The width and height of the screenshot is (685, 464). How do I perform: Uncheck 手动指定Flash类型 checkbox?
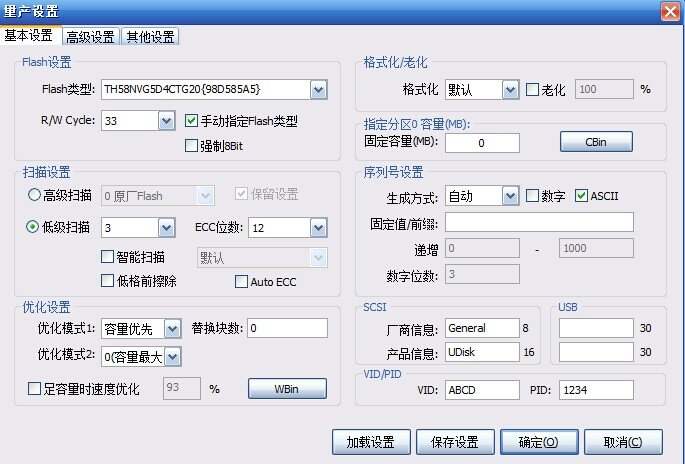tap(193, 122)
